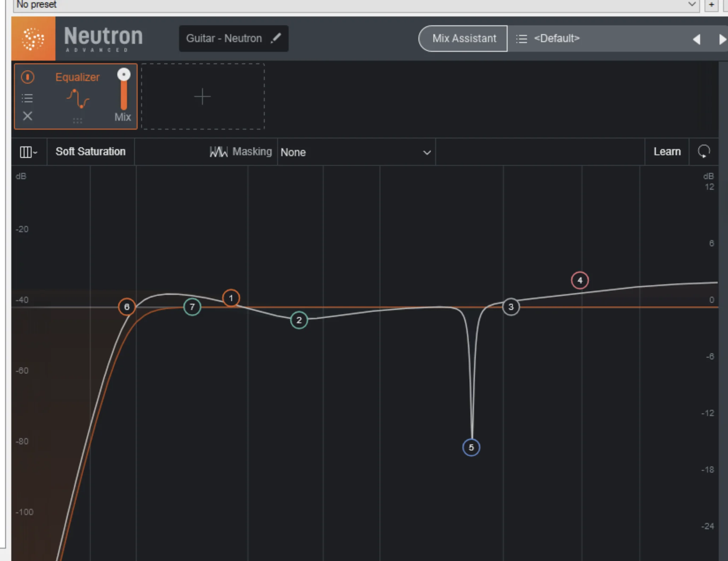Go to next preset arrow
728x561 pixels.
click(722, 39)
